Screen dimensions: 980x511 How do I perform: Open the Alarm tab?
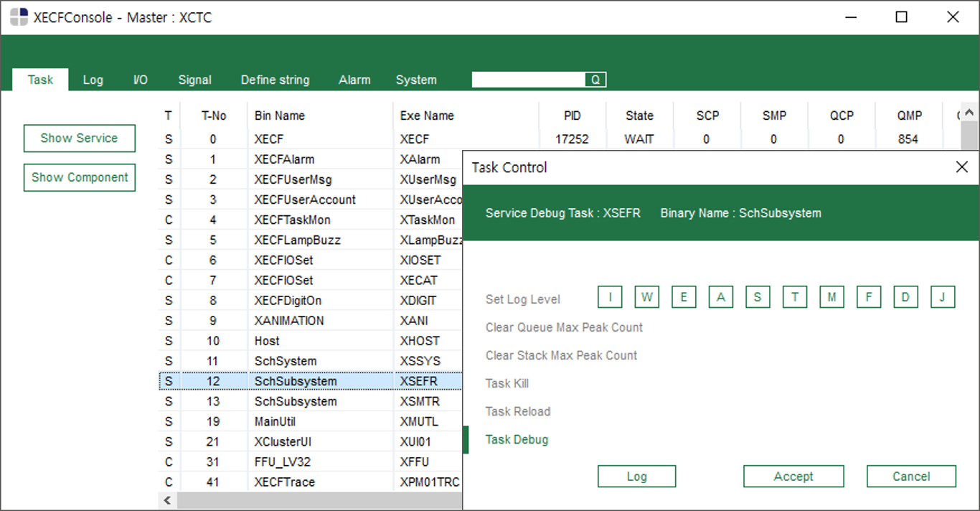coord(354,80)
